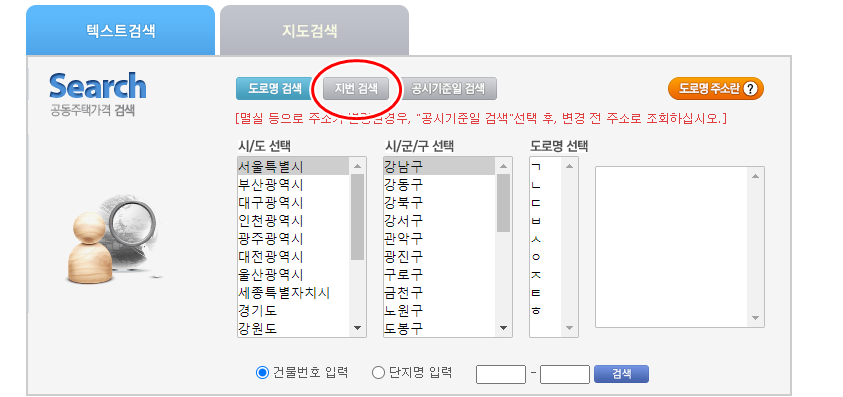Click the blue 검색 search button

621,374
